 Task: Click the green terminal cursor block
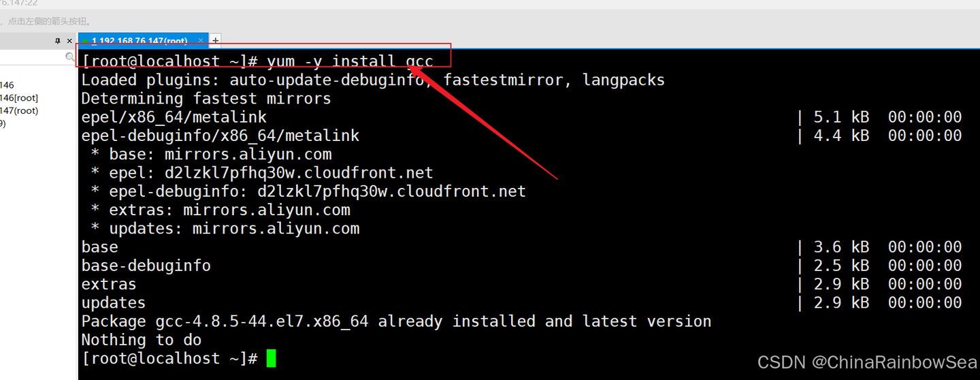[271, 358]
